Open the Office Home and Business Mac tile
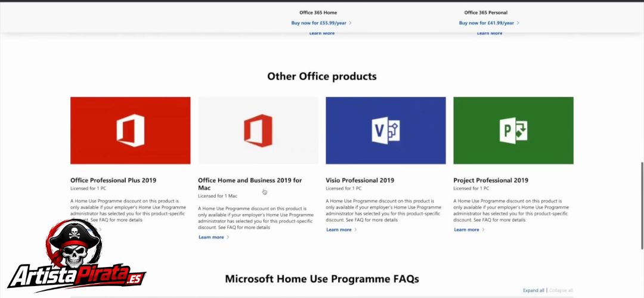644x298 pixels. point(258,131)
